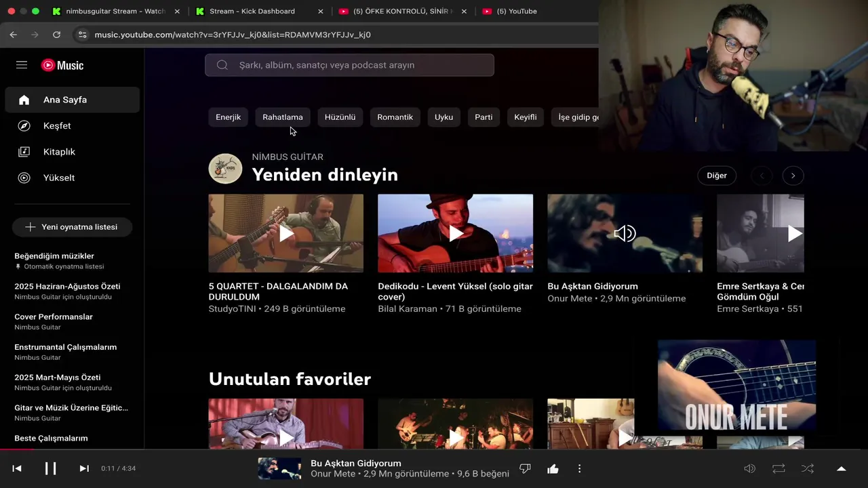This screenshot has width=868, height=488.
Task: Click the address bar URL
Action: pos(233,35)
